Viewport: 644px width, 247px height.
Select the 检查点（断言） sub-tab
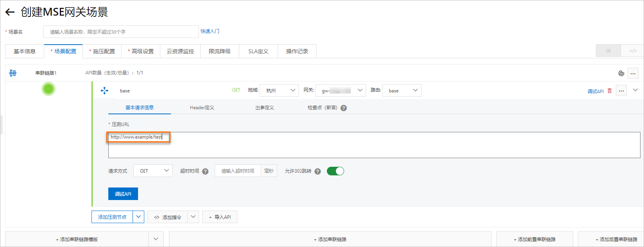click(x=323, y=108)
